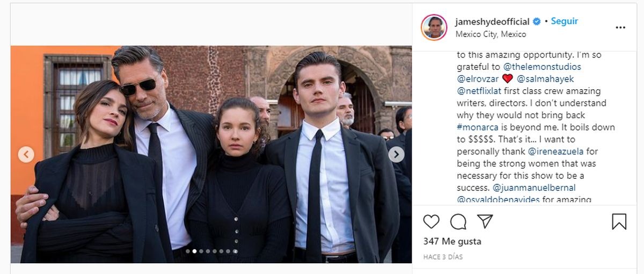Open the @juanmanuelbernal mention
The image size is (644, 274).
click(x=539, y=188)
